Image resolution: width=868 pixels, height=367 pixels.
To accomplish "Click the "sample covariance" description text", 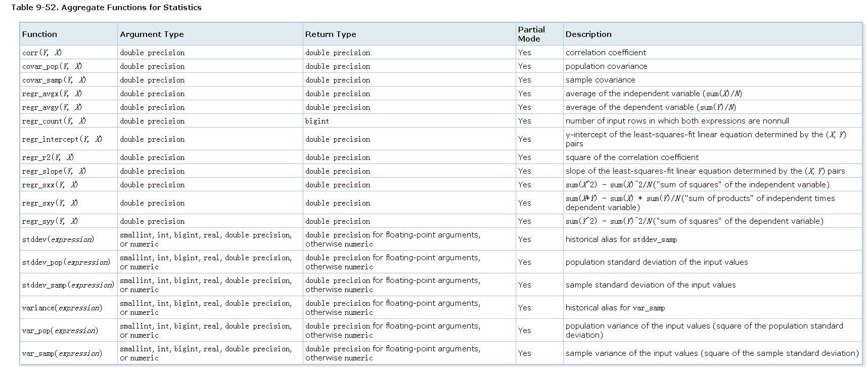I will 600,80.
